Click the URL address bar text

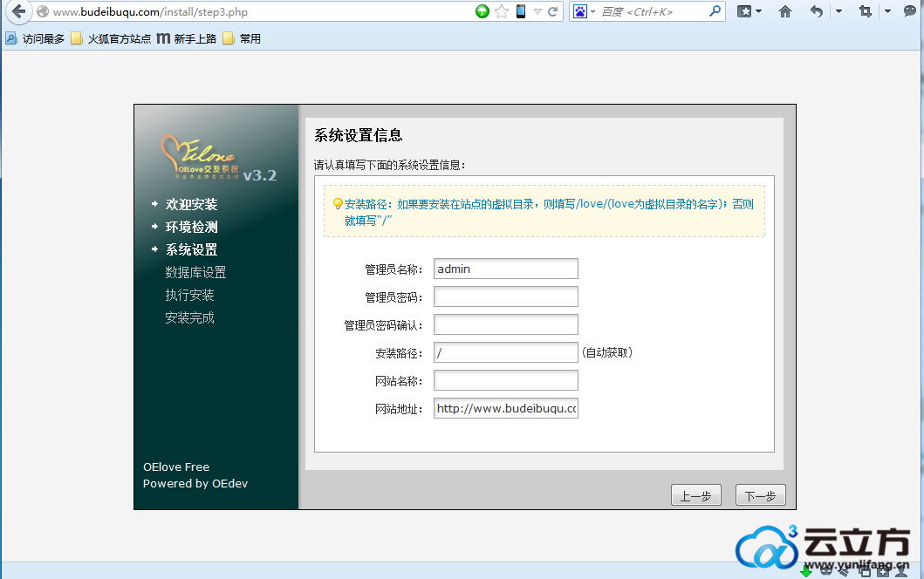pyautogui.click(x=150, y=12)
